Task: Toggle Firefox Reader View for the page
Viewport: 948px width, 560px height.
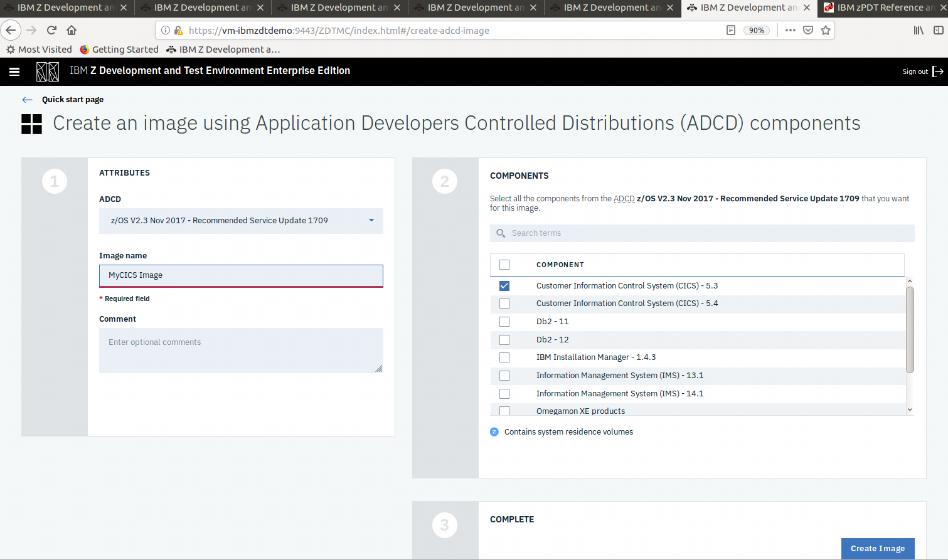Action: point(730,29)
